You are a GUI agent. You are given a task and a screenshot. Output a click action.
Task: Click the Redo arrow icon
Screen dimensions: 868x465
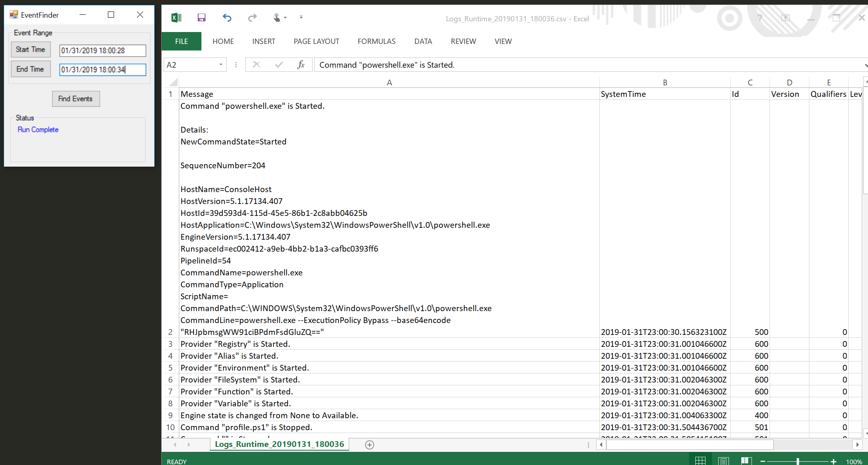pos(252,18)
